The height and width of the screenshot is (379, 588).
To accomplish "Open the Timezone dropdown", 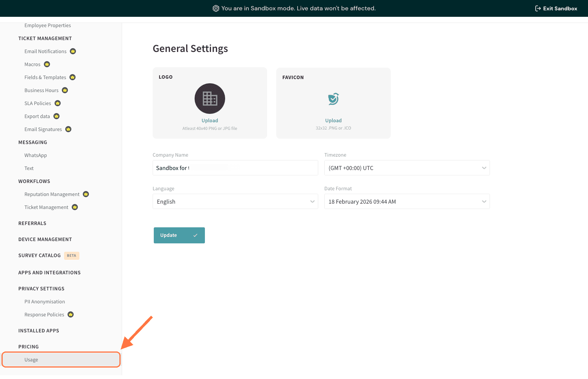I will pyautogui.click(x=407, y=168).
